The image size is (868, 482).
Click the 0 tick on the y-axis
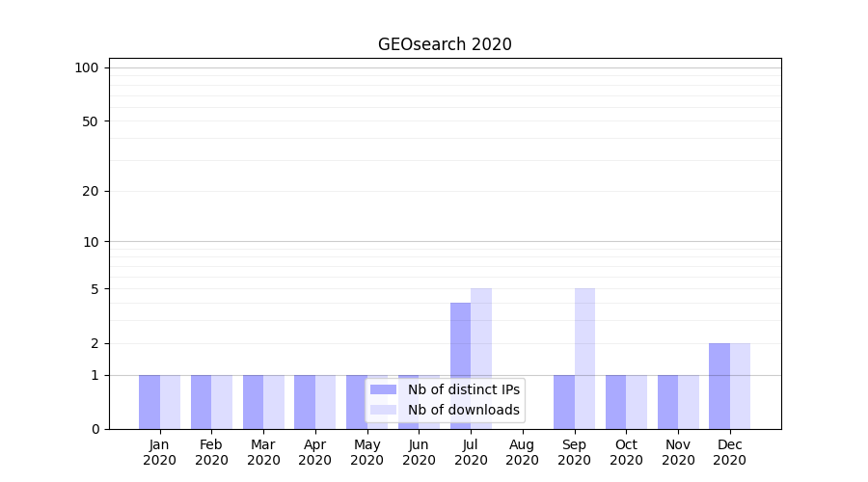point(95,429)
